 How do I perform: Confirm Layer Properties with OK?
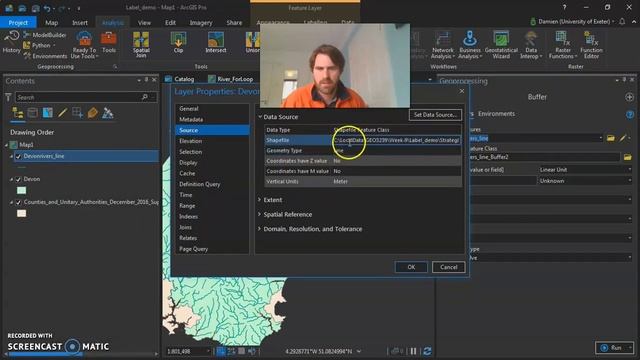[x=411, y=267]
